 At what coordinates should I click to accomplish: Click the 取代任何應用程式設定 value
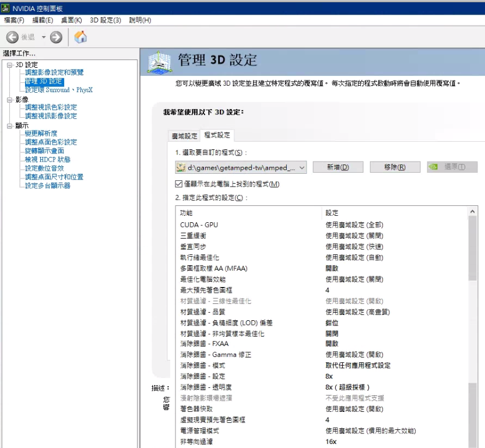point(358,365)
